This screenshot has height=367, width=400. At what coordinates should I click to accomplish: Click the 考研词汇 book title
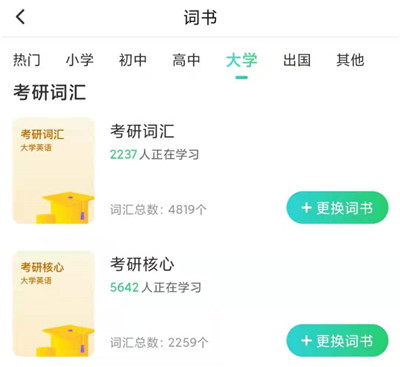142,131
